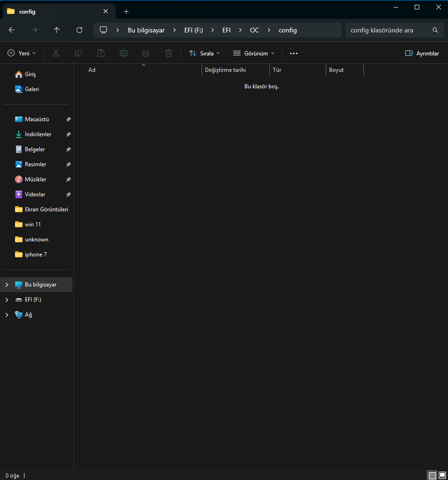This screenshot has height=480, width=448.
Task: Expand the Bu bilgisayar tree node
Action: coord(7,285)
